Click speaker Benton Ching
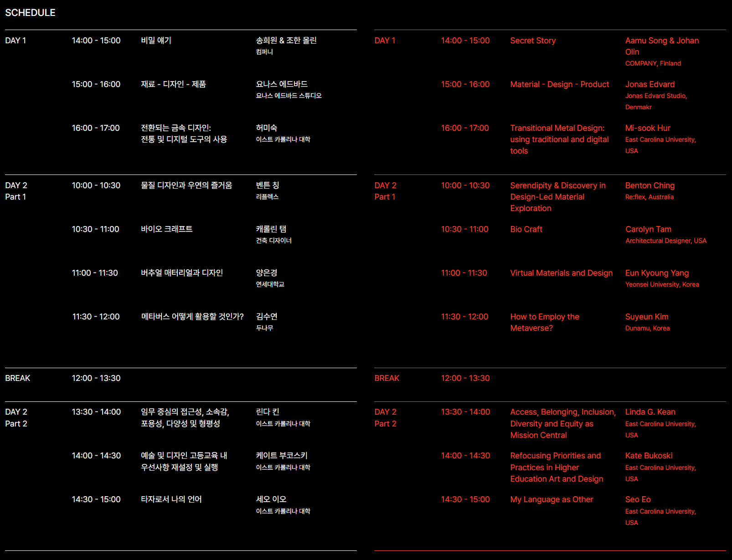This screenshot has width=732, height=560. click(x=650, y=185)
